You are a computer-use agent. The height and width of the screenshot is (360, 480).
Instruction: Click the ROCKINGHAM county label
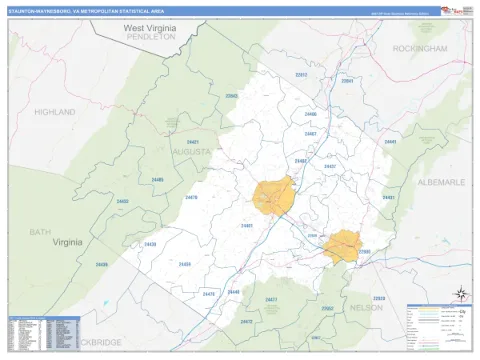(x=420, y=49)
